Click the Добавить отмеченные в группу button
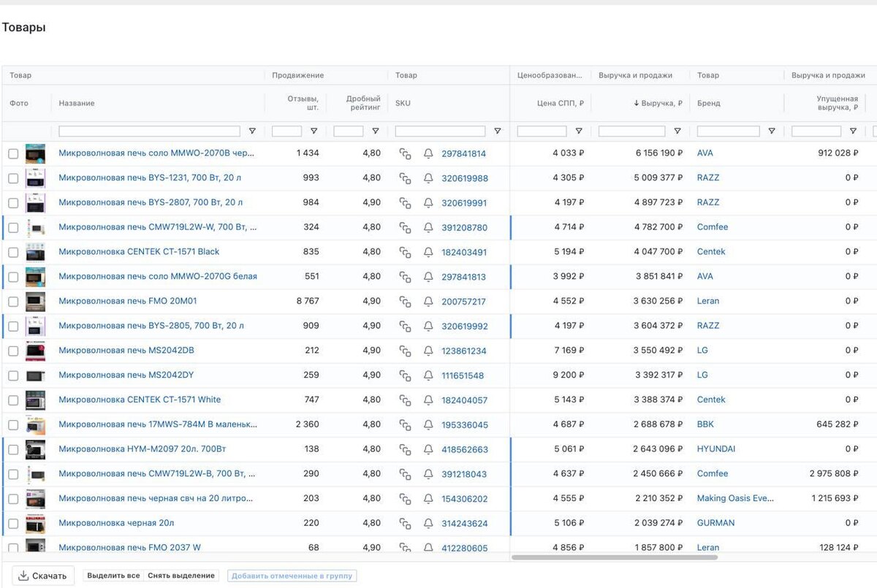 (292, 576)
